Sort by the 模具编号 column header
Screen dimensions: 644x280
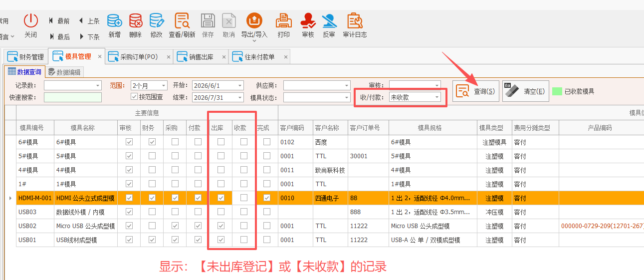click(35, 128)
